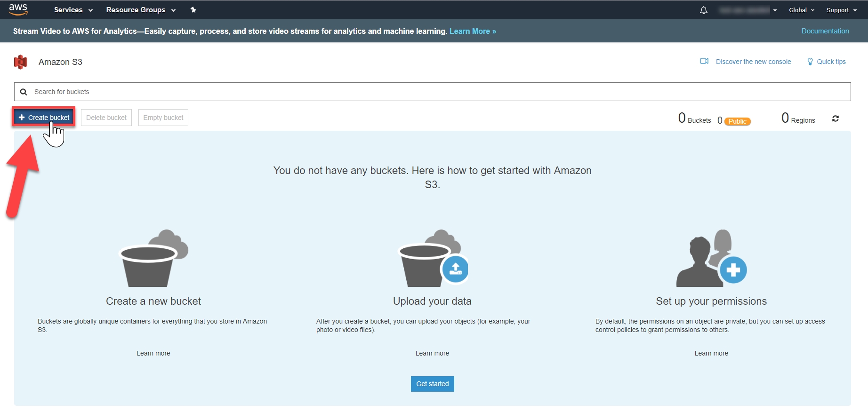Follow the Discover the new console link
Screen dimensions: 868x411
tap(753, 62)
